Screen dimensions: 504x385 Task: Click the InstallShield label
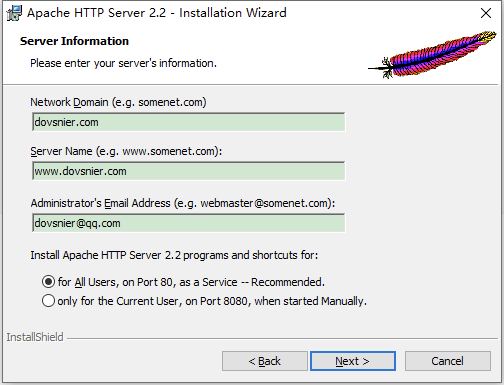point(35,337)
